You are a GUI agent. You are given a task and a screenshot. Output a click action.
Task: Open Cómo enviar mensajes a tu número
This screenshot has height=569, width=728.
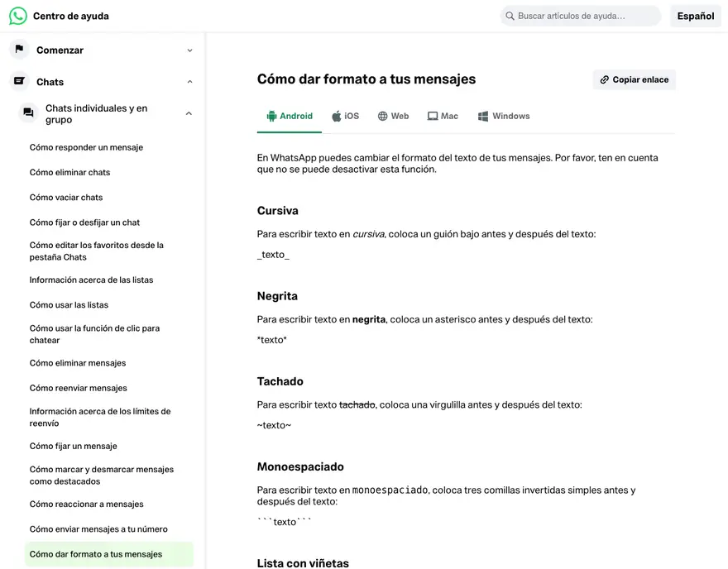[98, 529]
